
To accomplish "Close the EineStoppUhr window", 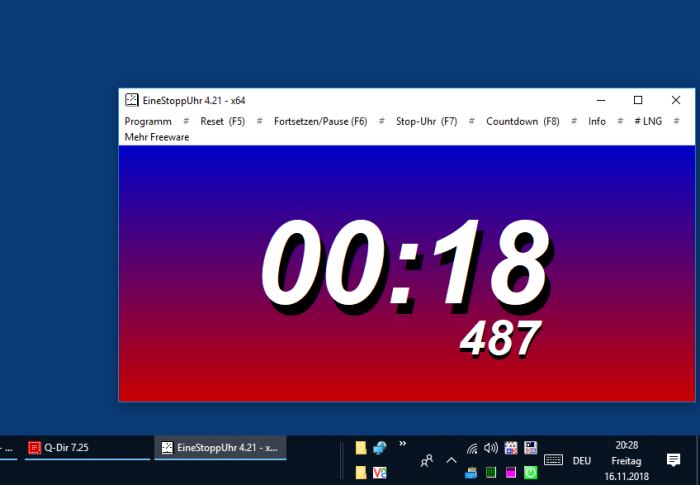I will [676, 100].
